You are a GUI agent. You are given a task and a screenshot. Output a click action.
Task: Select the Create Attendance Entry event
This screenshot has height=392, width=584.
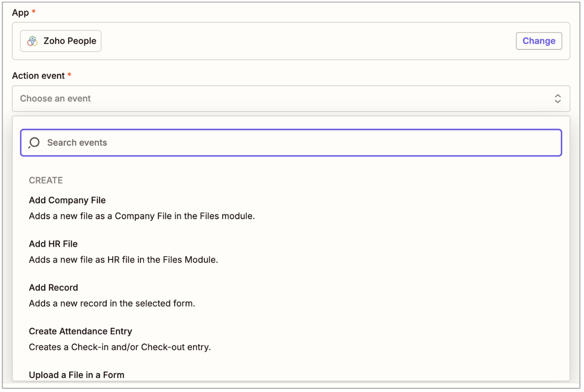81,331
